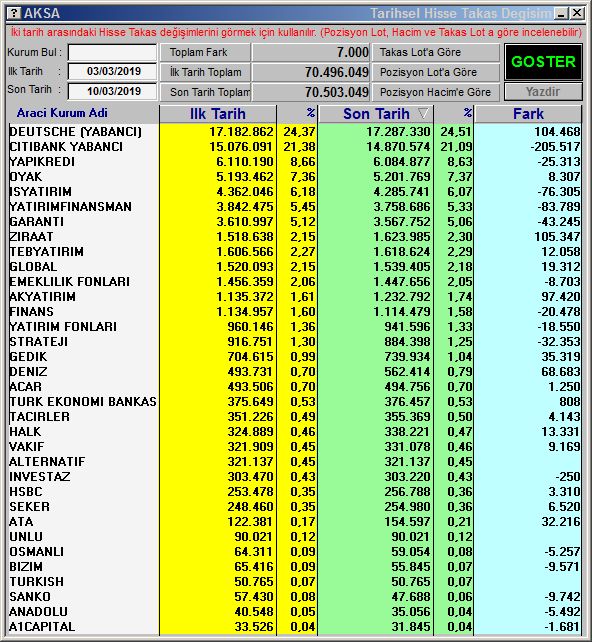Click the Fark value 105.347
Image resolution: width=592 pixels, height=642 pixels.
point(557,237)
